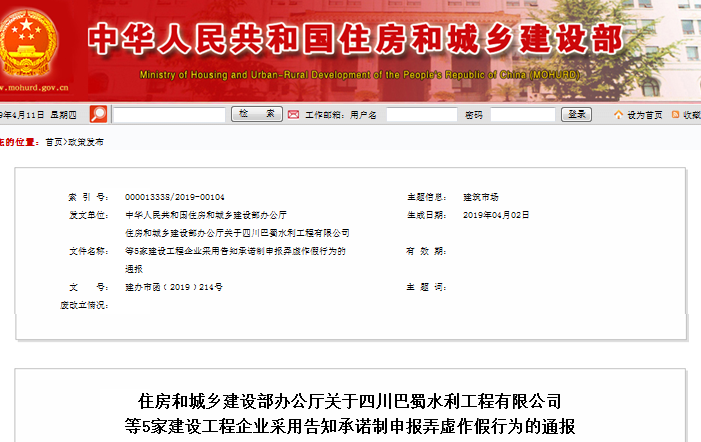The height and width of the screenshot is (442, 701).
Task: Click the orange RSS favorites icon
Action: (x=676, y=115)
